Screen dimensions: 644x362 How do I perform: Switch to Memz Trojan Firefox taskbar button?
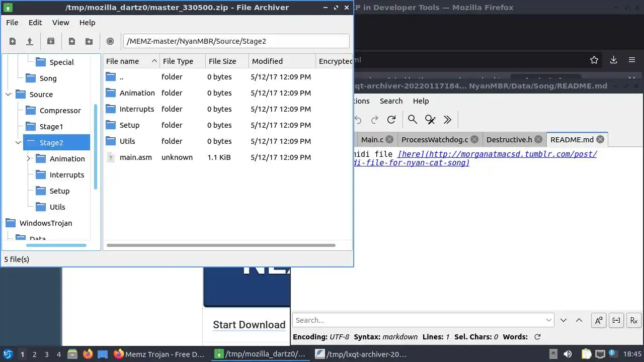coord(159,354)
